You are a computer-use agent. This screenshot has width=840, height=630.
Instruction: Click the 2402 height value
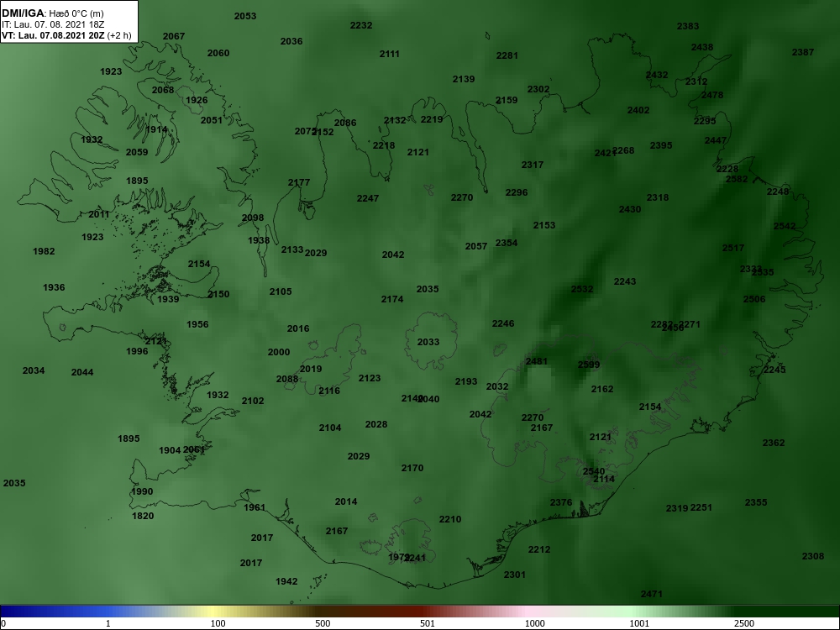pyautogui.click(x=638, y=110)
